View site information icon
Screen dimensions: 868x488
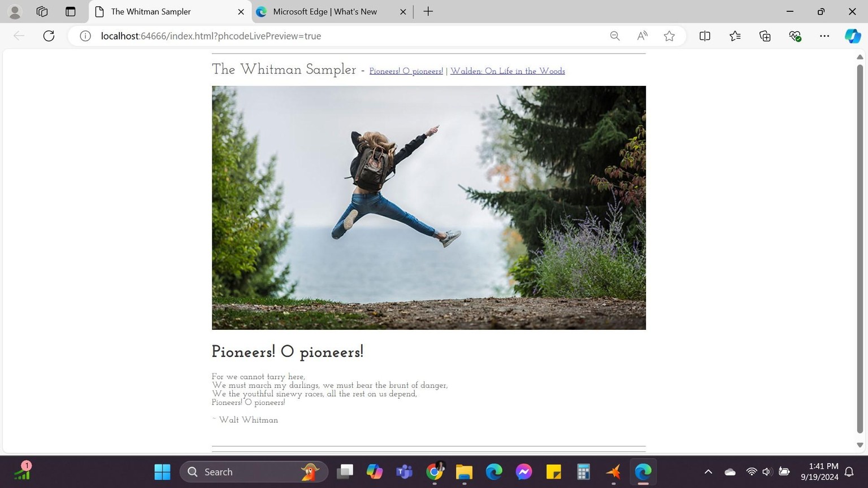(85, 36)
